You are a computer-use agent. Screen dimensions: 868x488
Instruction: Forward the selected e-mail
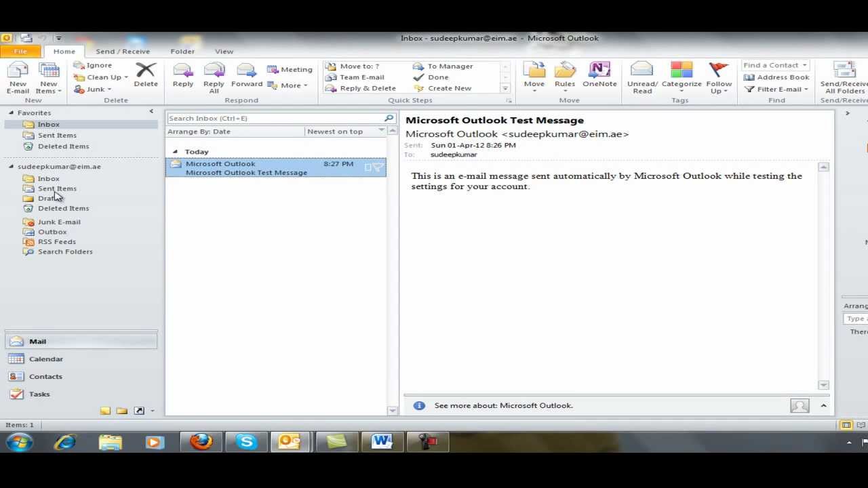coord(247,75)
